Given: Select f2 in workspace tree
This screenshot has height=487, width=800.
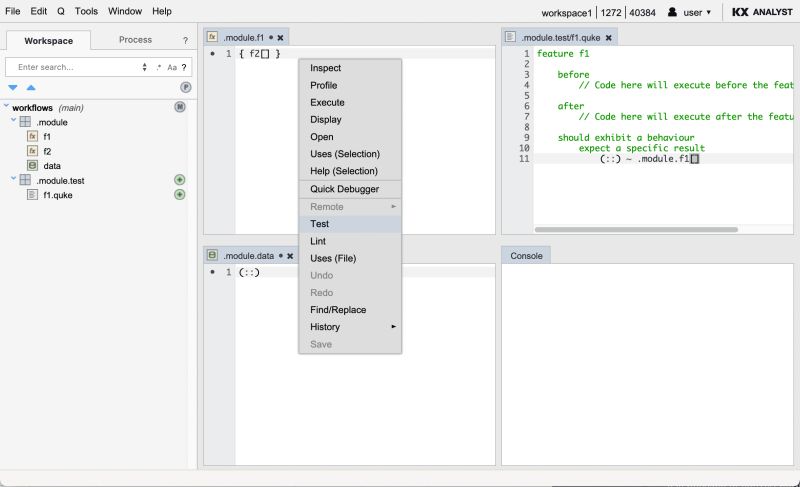Looking at the screenshot, I should pyautogui.click(x=47, y=151).
